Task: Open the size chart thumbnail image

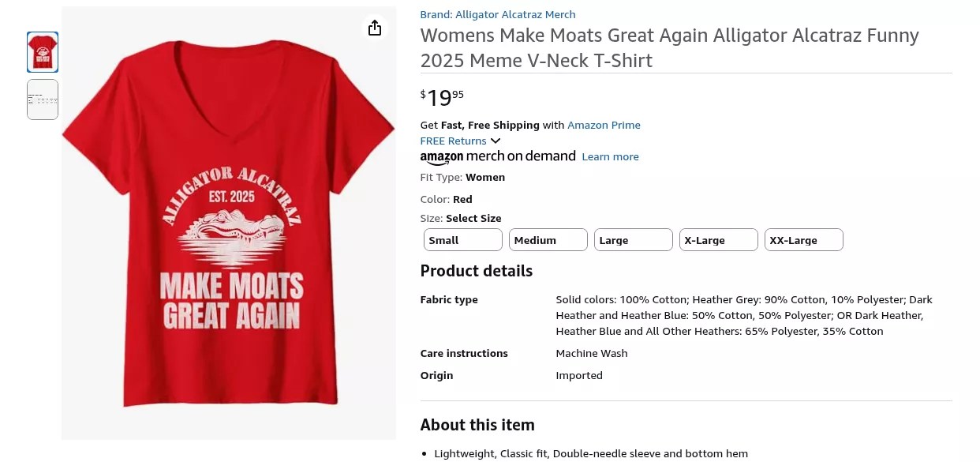Action: click(43, 100)
